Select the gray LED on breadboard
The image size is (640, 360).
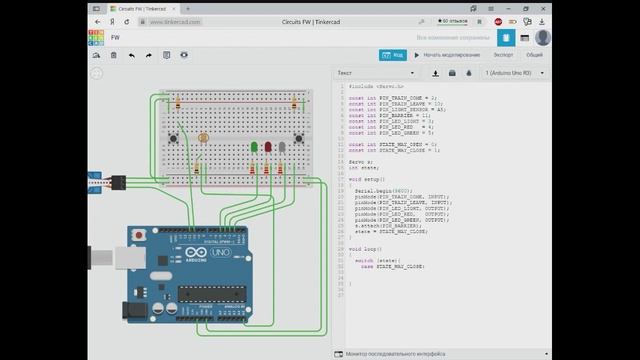[x=282, y=147]
